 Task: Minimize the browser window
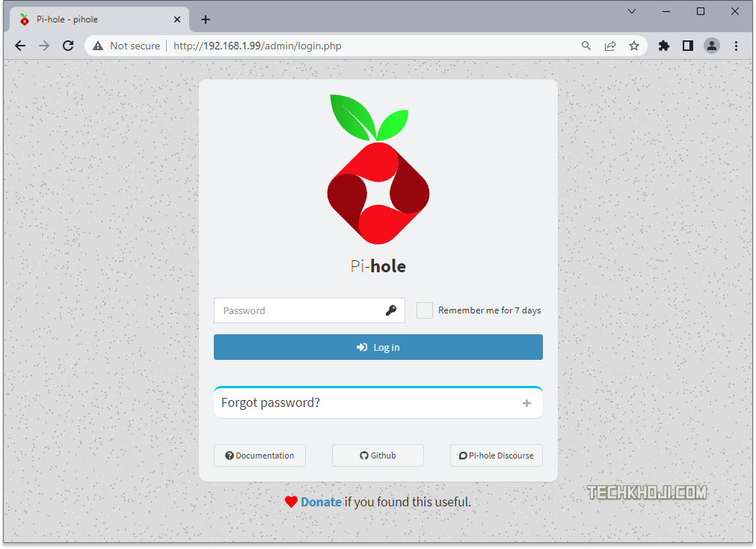666,11
